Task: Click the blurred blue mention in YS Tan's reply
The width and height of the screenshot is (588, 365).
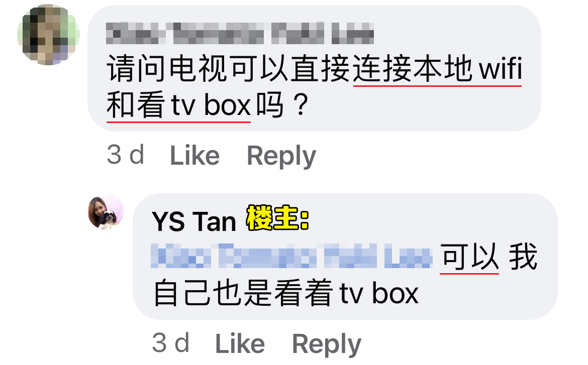Action: 292,257
